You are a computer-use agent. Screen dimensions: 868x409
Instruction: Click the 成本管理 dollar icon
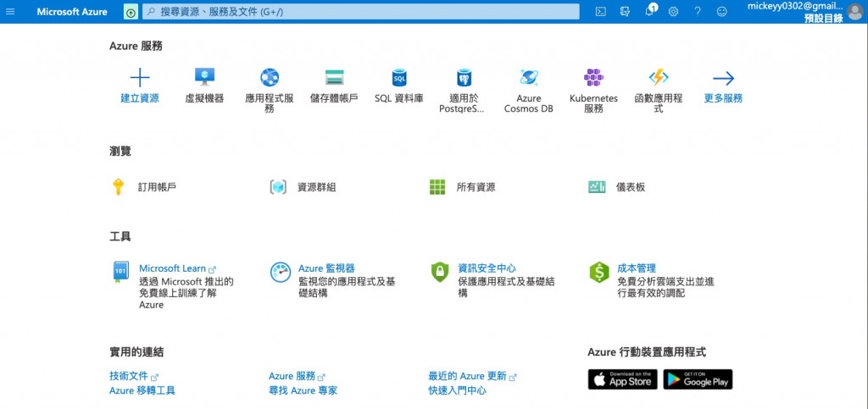coord(599,272)
